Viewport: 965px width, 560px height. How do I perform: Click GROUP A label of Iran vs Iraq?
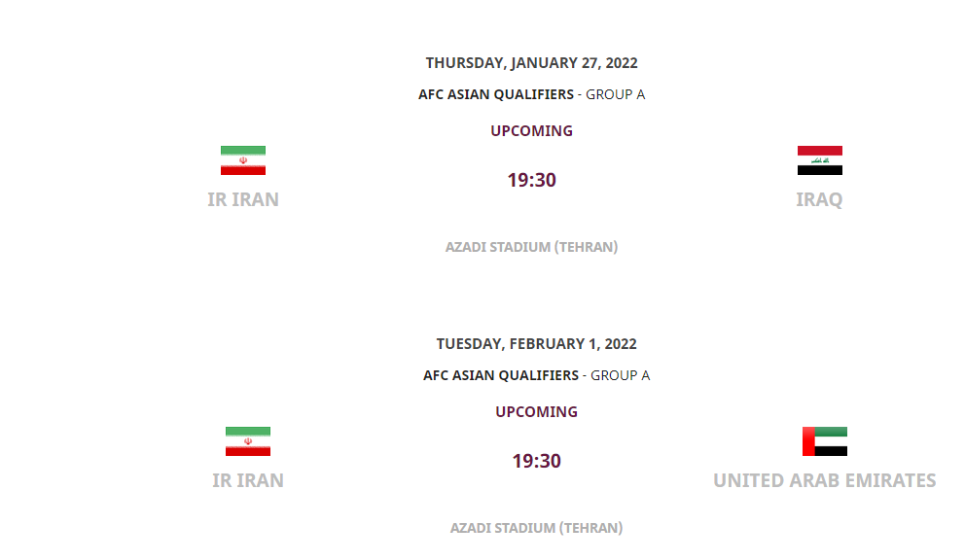click(616, 94)
